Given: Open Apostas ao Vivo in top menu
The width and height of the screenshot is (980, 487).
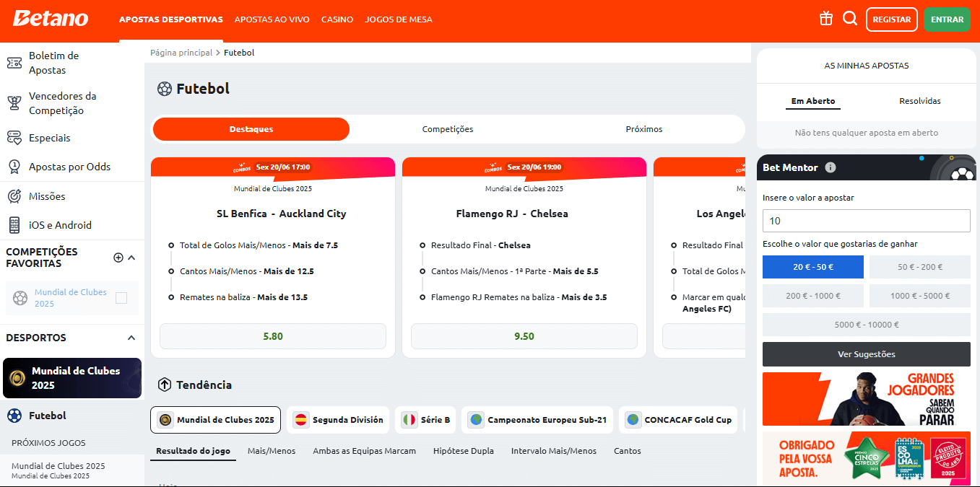Looking at the screenshot, I should coord(272,19).
